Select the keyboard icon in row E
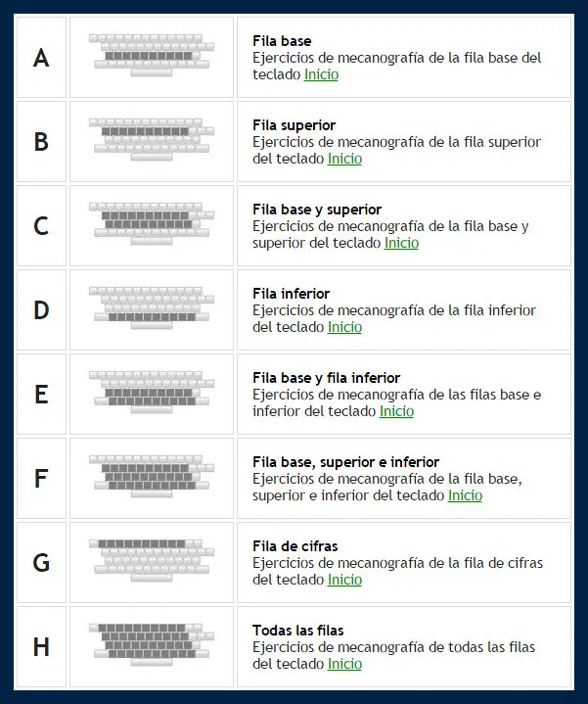Image resolution: width=588 pixels, height=704 pixels. (151, 394)
